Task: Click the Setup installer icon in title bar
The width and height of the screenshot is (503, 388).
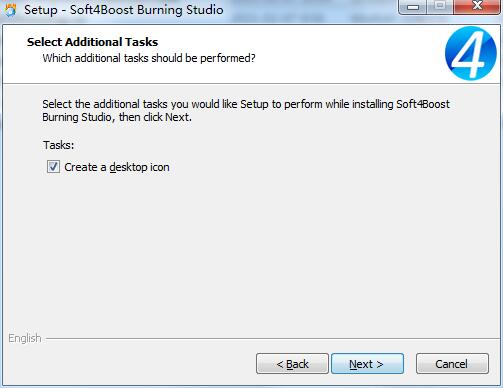Action: (x=10, y=10)
